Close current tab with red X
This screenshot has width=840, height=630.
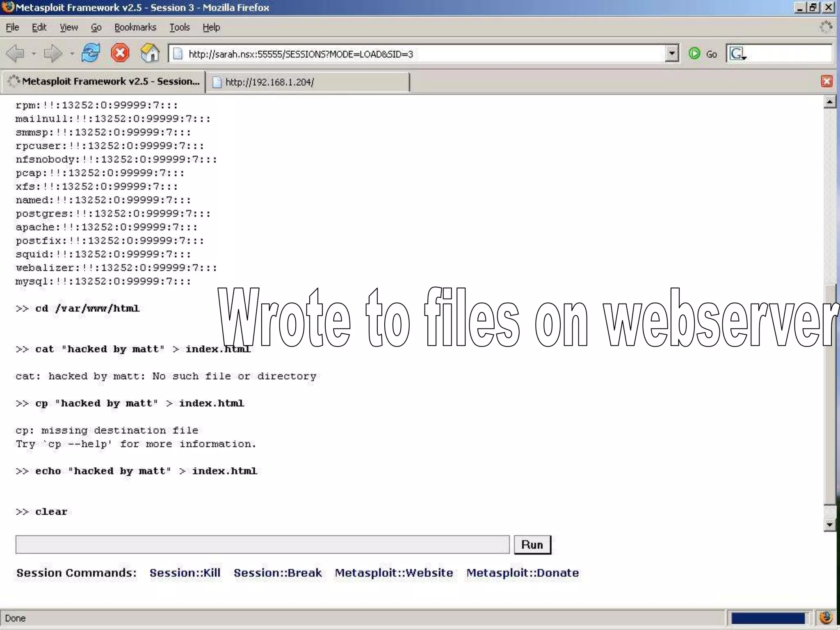826,81
